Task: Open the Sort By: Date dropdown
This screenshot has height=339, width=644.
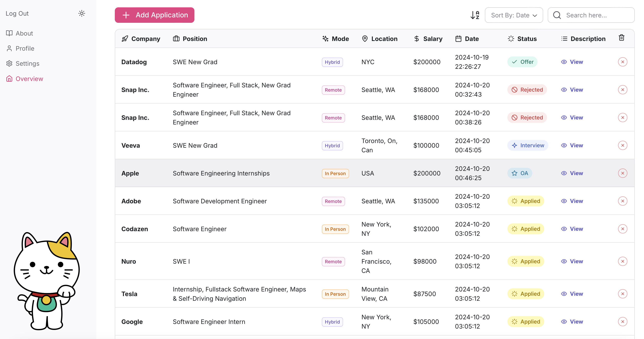Action: coord(514,15)
